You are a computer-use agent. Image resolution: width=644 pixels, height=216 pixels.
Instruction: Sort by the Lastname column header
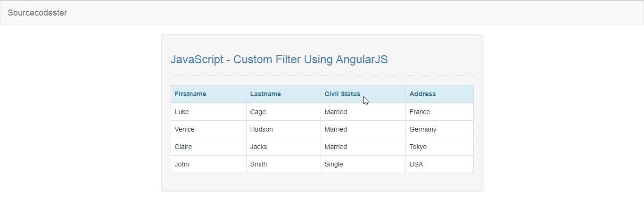[x=283, y=94]
